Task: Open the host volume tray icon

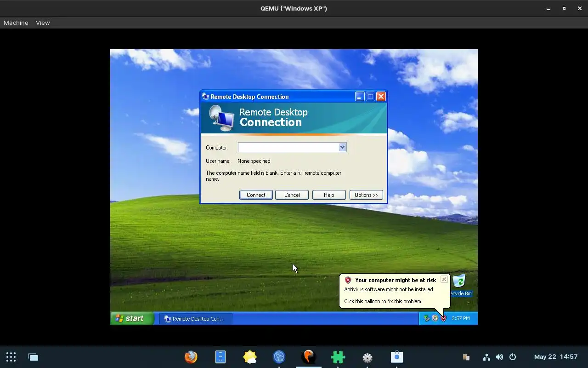Action: coord(499,357)
